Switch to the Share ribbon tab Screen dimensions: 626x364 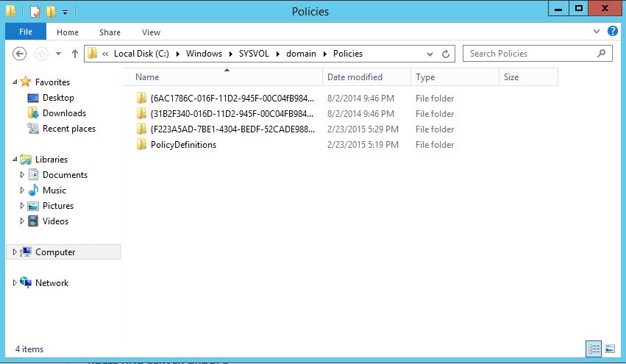pyautogui.click(x=110, y=32)
